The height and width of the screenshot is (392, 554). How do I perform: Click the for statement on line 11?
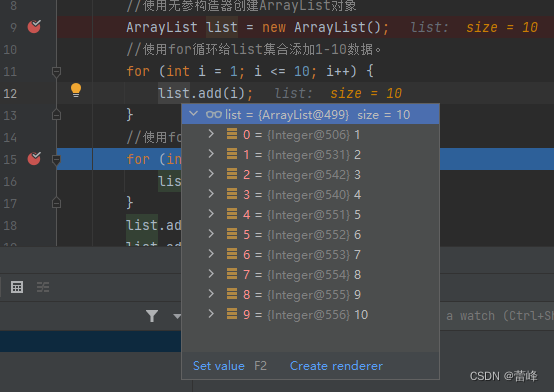pyautogui.click(x=250, y=71)
